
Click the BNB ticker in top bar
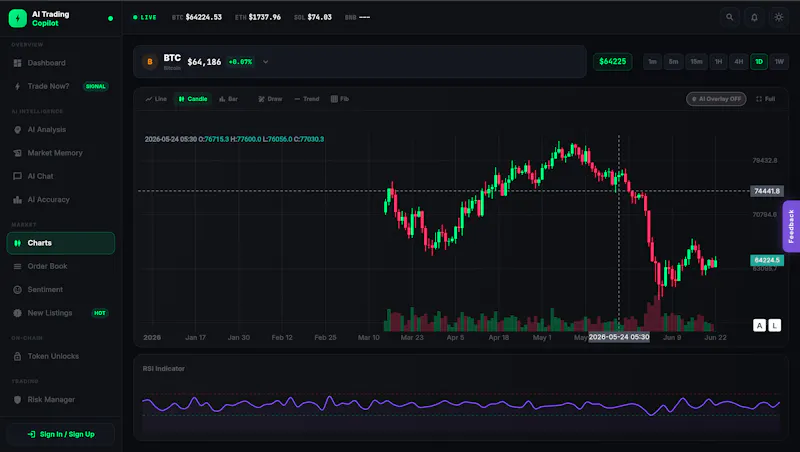pos(357,17)
